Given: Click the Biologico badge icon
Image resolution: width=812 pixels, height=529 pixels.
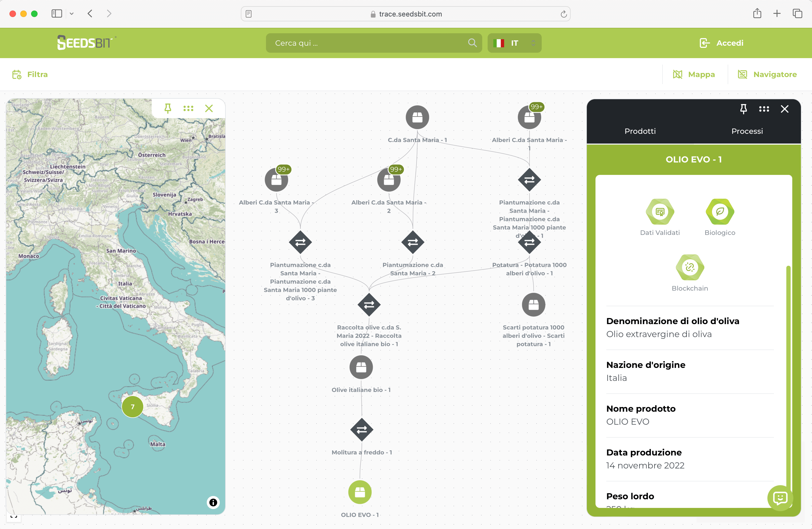Looking at the screenshot, I should pyautogui.click(x=720, y=212).
